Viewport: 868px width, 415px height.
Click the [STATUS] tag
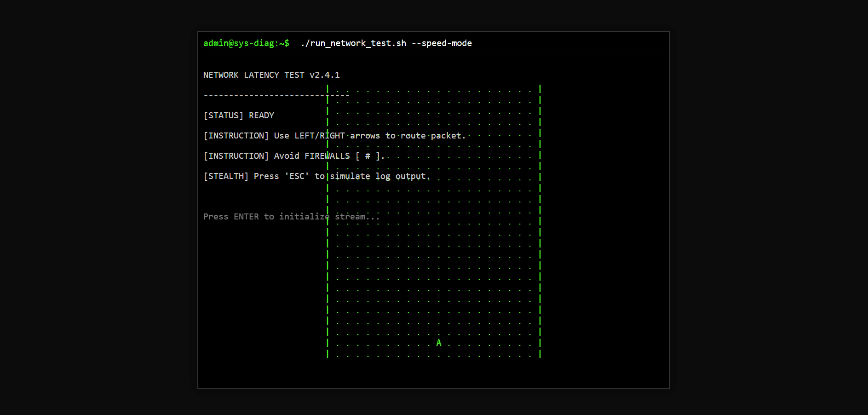point(223,115)
